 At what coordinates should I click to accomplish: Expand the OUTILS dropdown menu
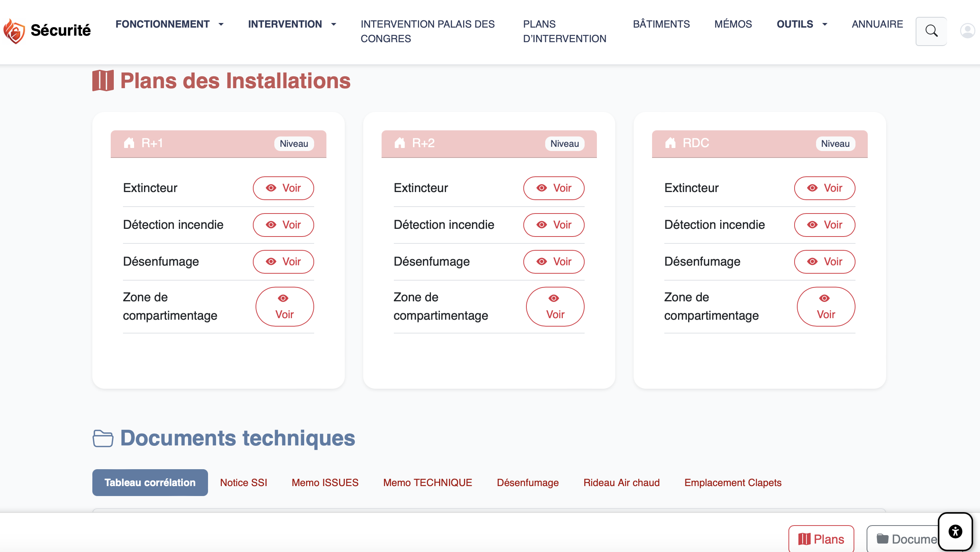point(802,24)
